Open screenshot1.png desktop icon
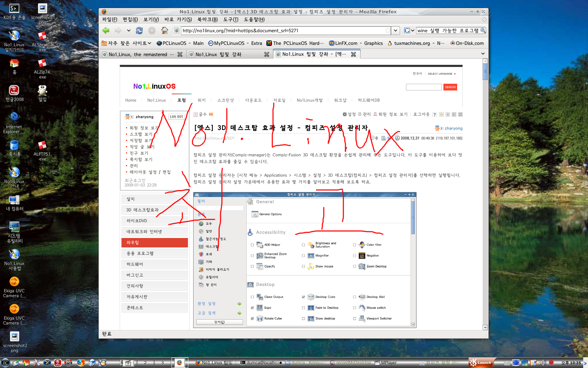Image resolution: width=588 pixels, height=368 pixels. pyautogui.click(x=43, y=14)
